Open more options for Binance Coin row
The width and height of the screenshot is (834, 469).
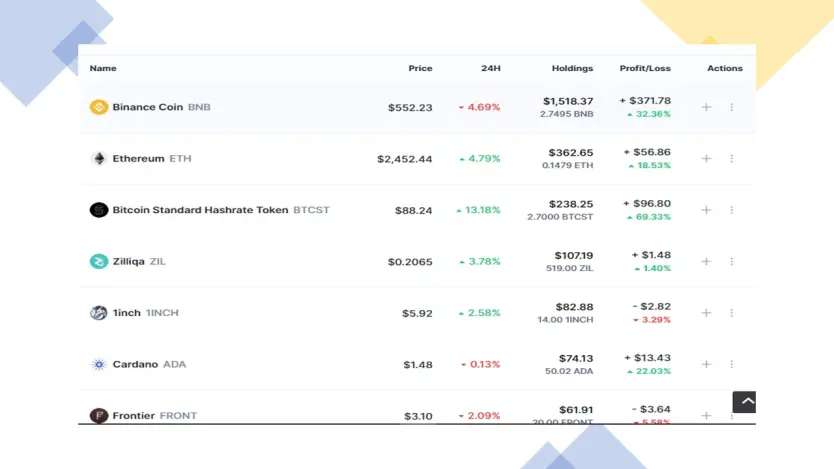pyautogui.click(x=731, y=107)
